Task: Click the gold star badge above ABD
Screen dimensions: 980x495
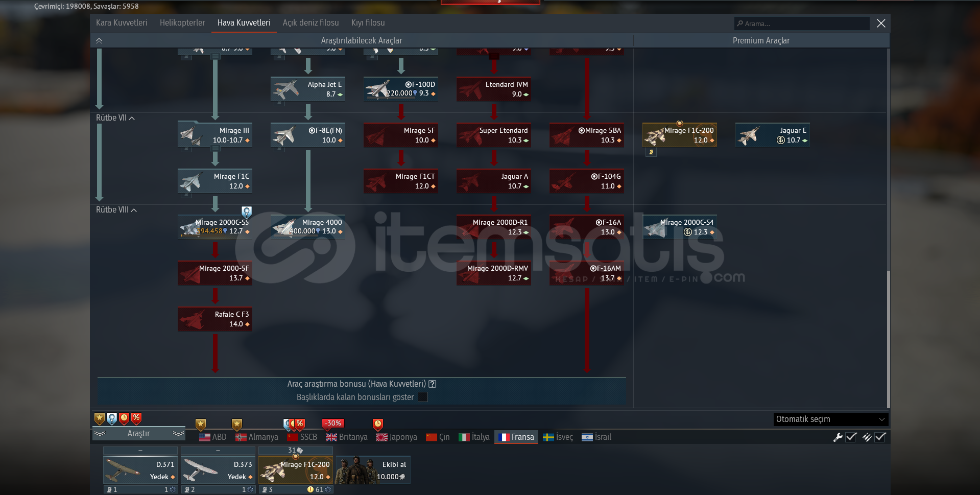Action: pyautogui.click(x=201, y=425)
